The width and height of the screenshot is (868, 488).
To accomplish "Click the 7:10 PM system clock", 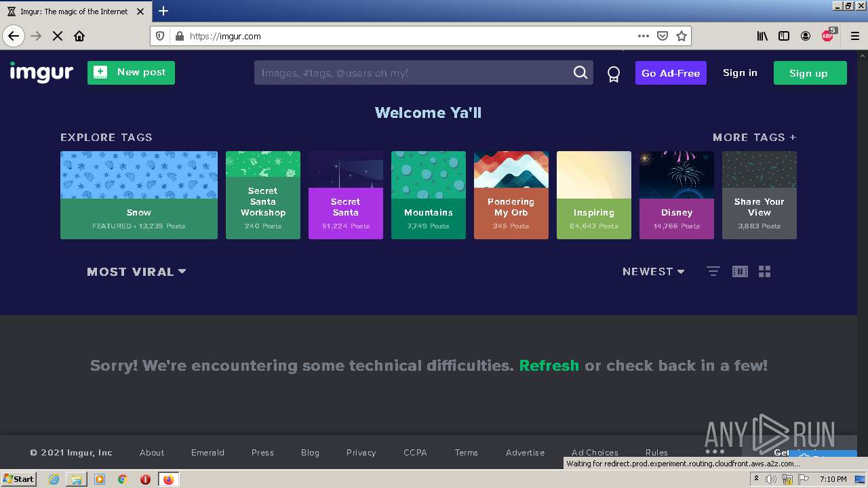I will 833,479.
